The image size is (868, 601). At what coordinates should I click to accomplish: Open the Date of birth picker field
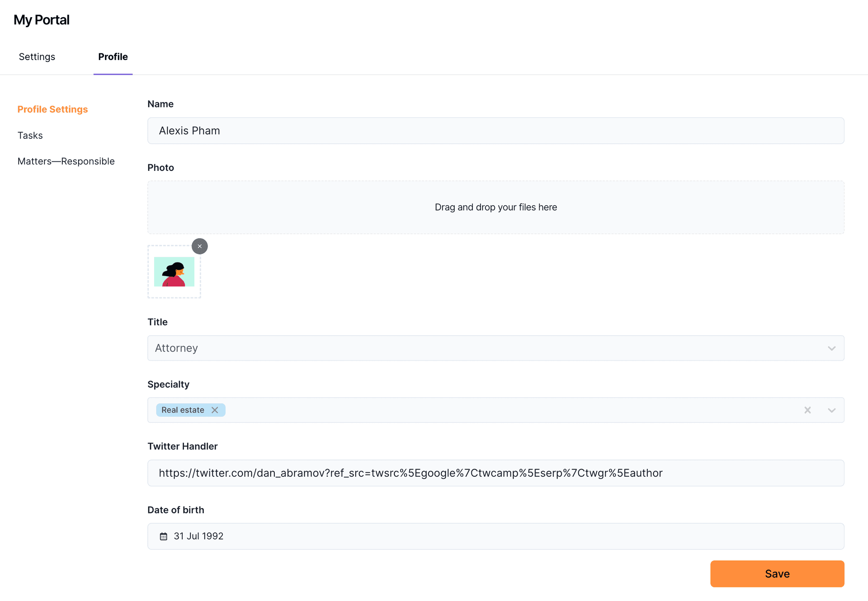click(x=495, y=536)
